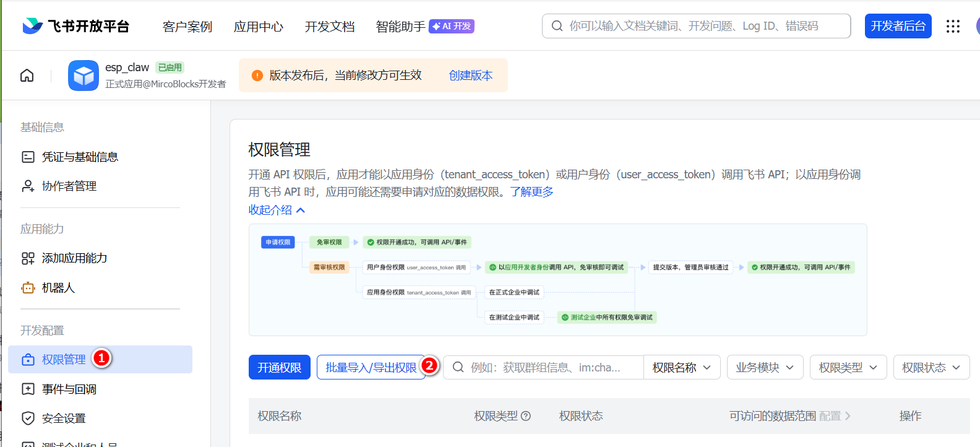
Task: Click the permission flow diagram image
Action: pos(558,280)
